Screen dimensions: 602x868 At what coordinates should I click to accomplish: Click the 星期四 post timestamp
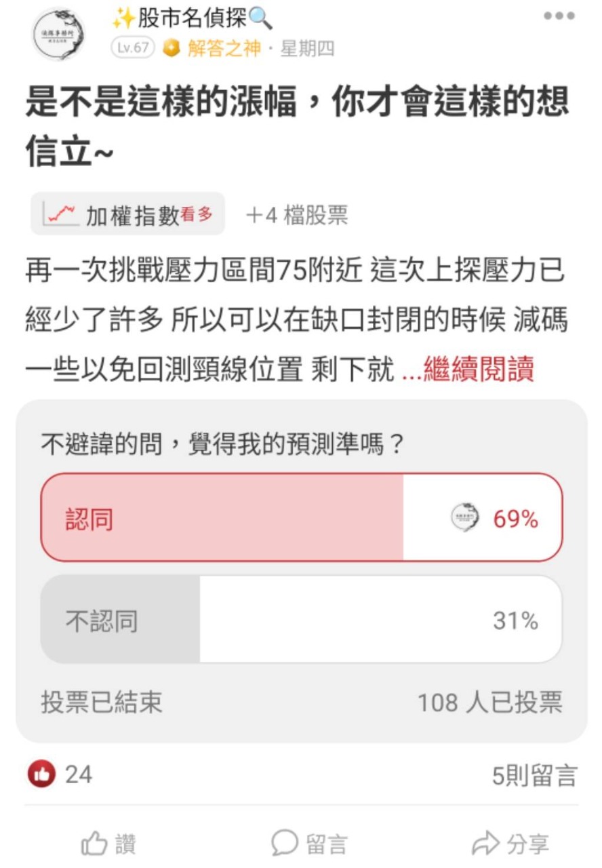click(307, 49)
